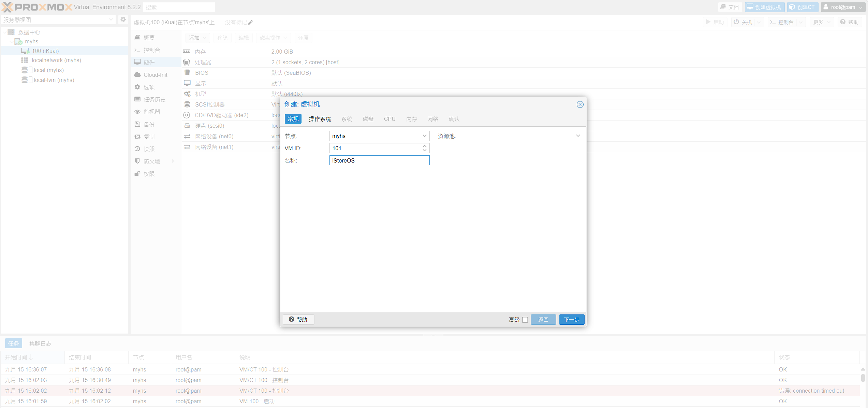The height and width of the screenshot is (408, 868).
Task: Sort by 开始时间 column header
Action: click(x=32, y=357)
